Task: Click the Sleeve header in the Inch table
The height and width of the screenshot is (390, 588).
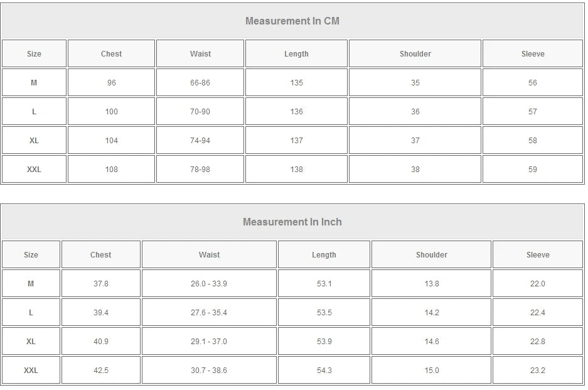Action: coord(538,255)
